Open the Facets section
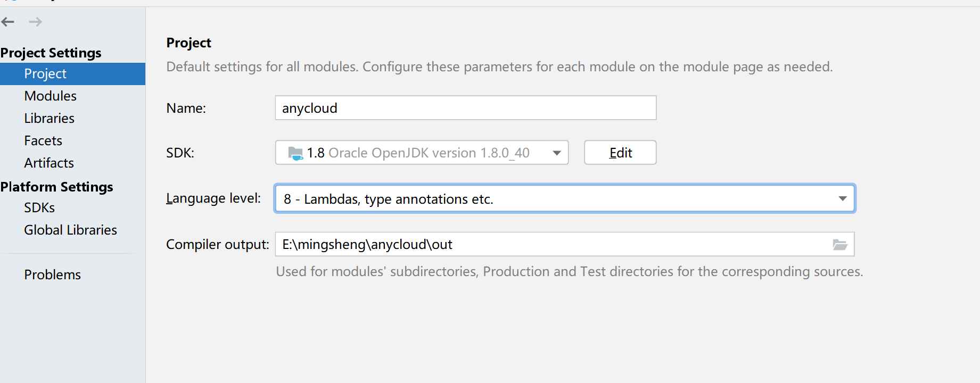Image resolution: width=980 pixels, height=383 pixels. [x=43, y=141]
